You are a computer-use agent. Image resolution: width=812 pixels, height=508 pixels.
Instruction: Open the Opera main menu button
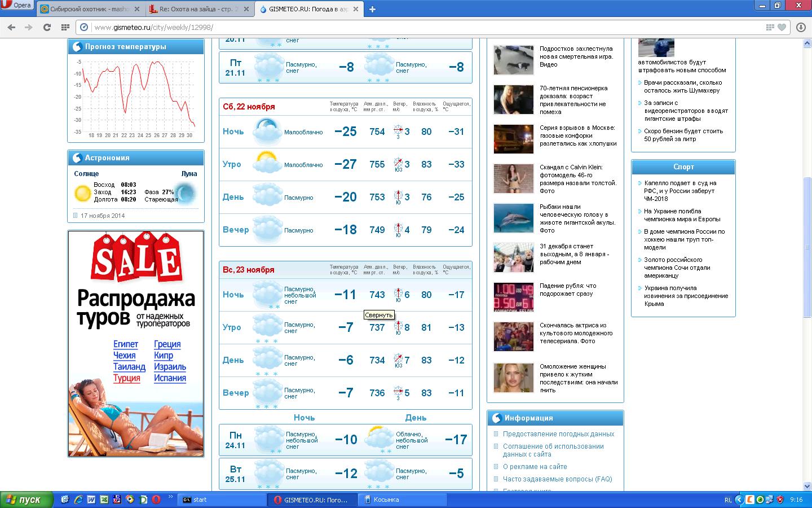pyautogui.click(x=17, y=5)
